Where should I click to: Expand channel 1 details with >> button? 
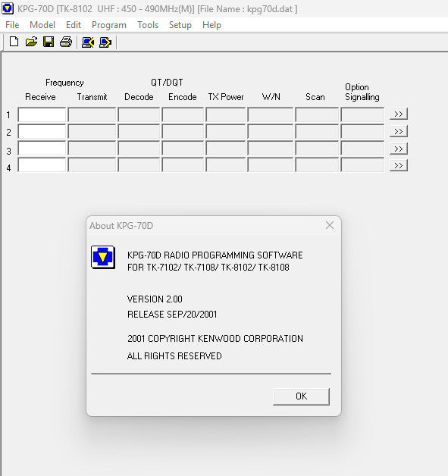(x=398, y=114)
